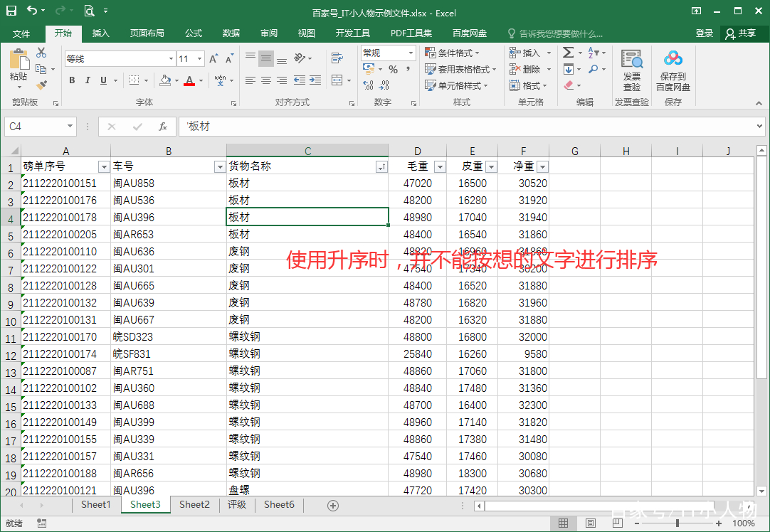The width and height of the screenshot is (770, 532).
Task: Open number format dropdown 常规
Action: (411, 53)
